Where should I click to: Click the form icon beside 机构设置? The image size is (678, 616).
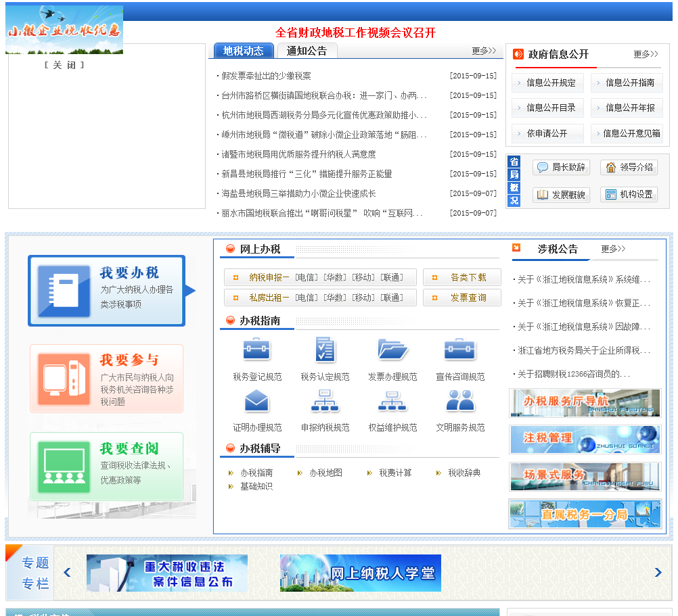(610, 194)
